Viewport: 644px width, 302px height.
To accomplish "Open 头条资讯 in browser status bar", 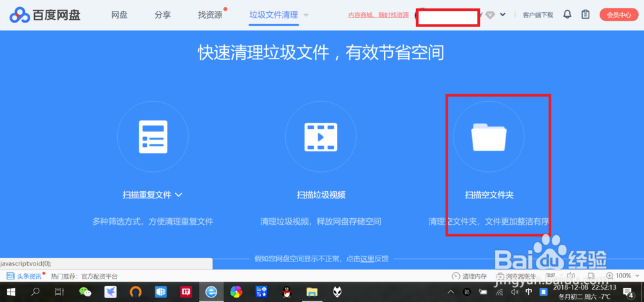I will point(24,276).
